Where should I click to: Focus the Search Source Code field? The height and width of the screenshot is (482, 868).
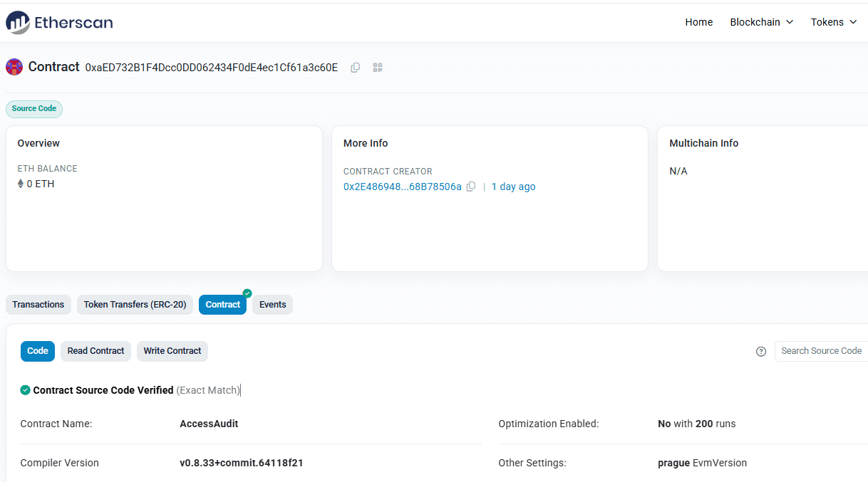[x=821, y=351]
